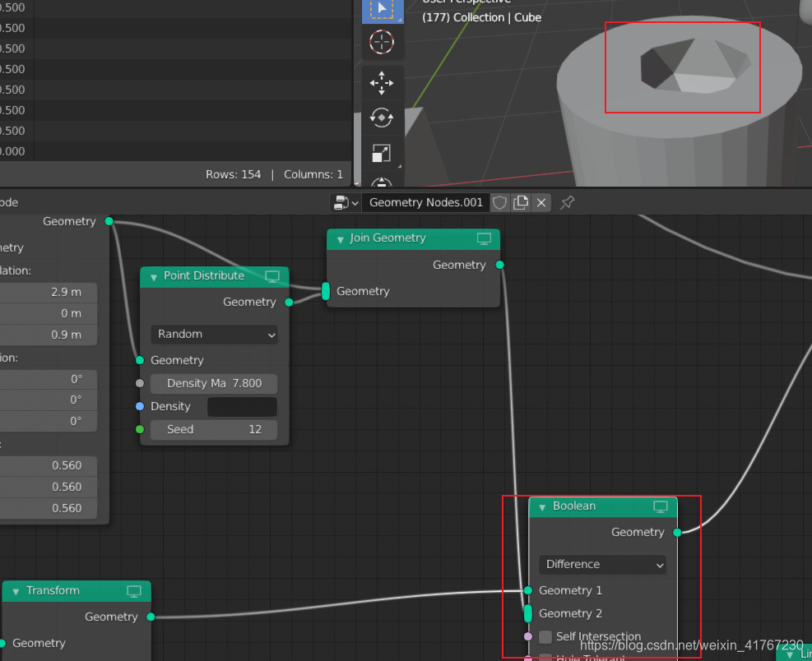Activate the Scale tool

pos(382,153)
